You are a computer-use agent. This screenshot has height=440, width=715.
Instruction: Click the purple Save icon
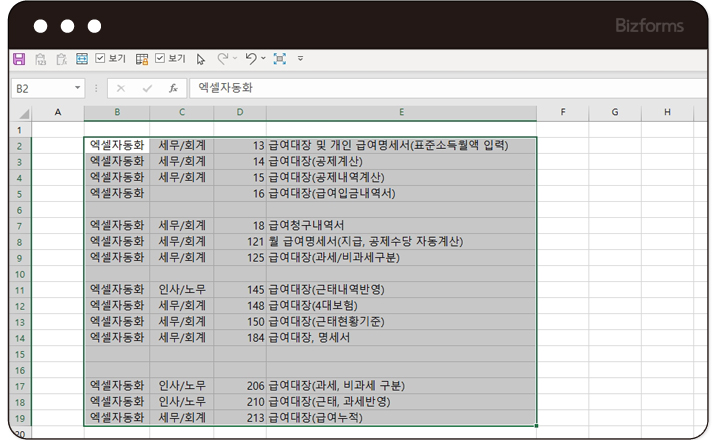tap(19, 59)
